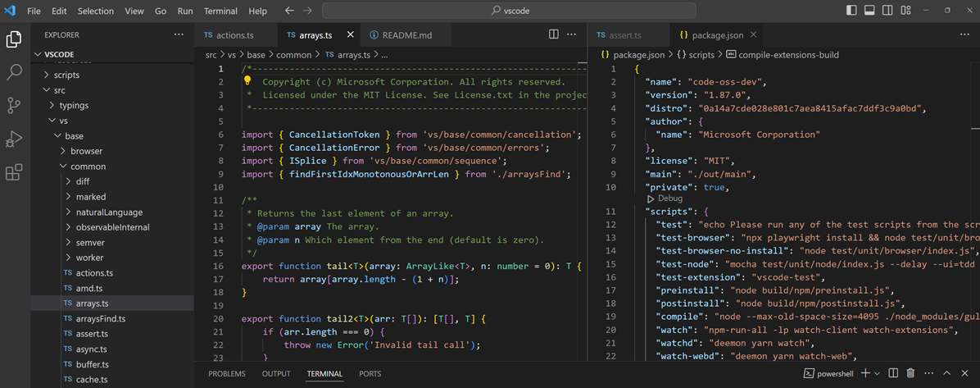Collapse the base folder
The image size is (980, 388).
(x=57, y=136)
